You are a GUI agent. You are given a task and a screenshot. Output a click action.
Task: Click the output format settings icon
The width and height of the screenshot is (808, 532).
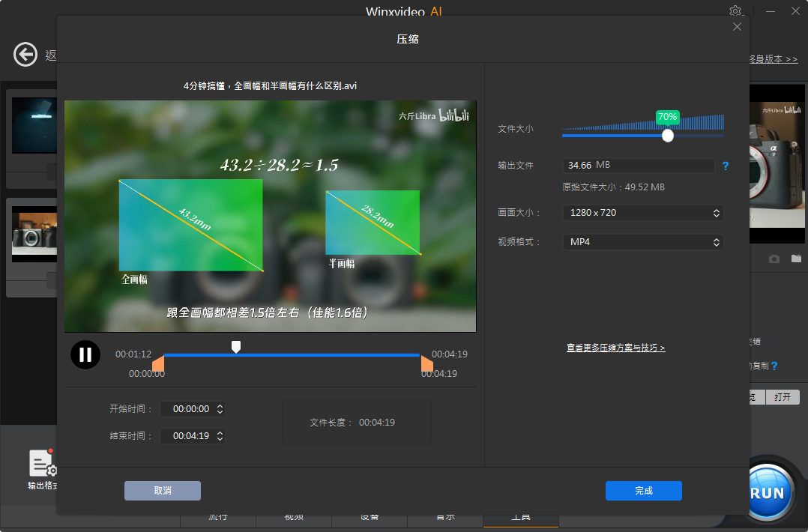pos(42,465)
